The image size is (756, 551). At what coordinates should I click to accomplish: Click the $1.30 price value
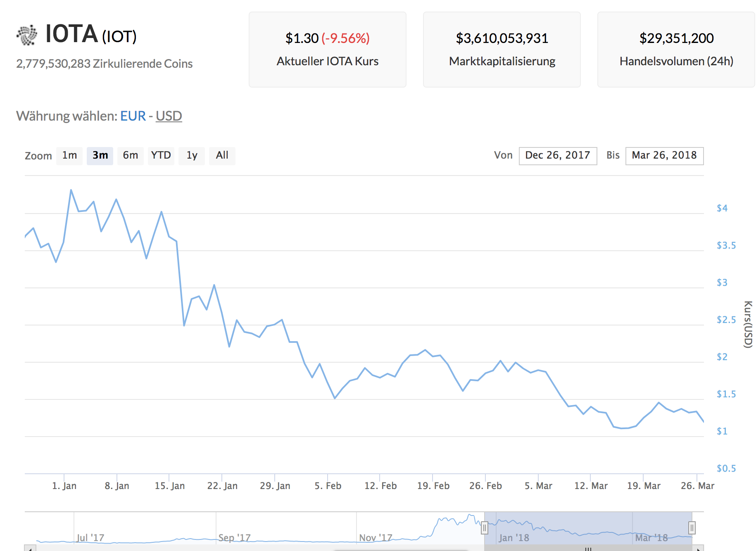[302, 38]
